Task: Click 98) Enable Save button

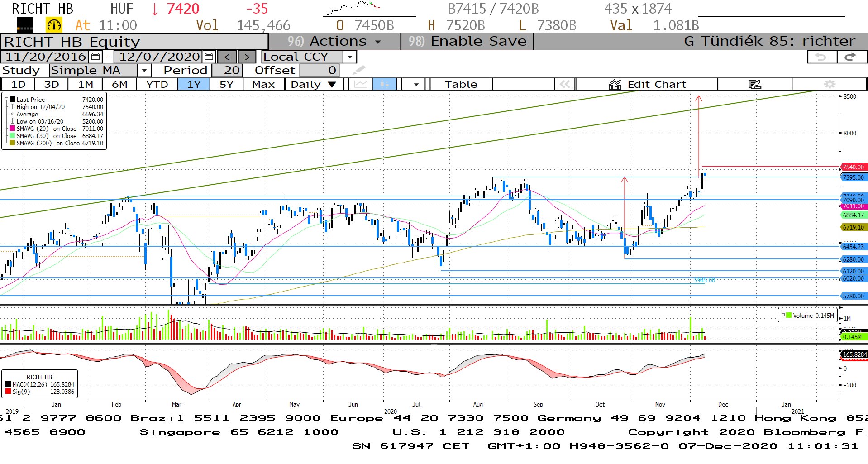Action: coord(467,41)
